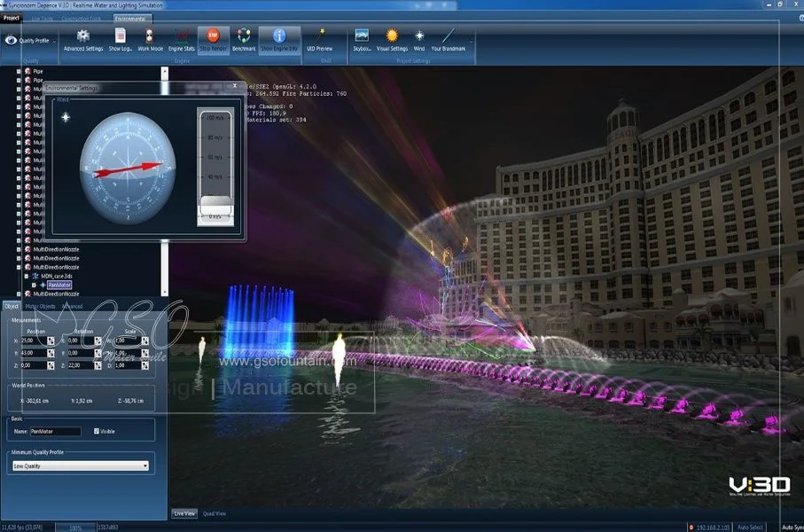Expand the PanMotor tree node
The image size is (804, 532).
[x=35, y=285]
